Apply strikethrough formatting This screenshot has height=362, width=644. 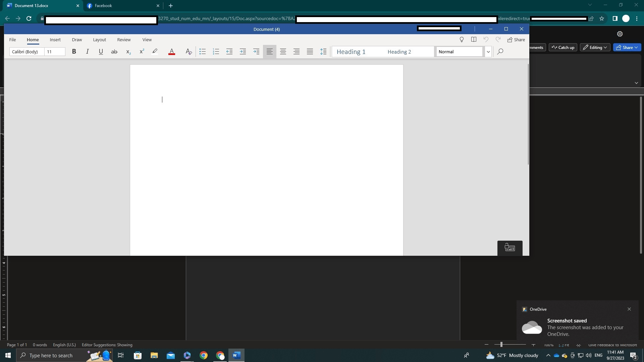tap(114, 52)
